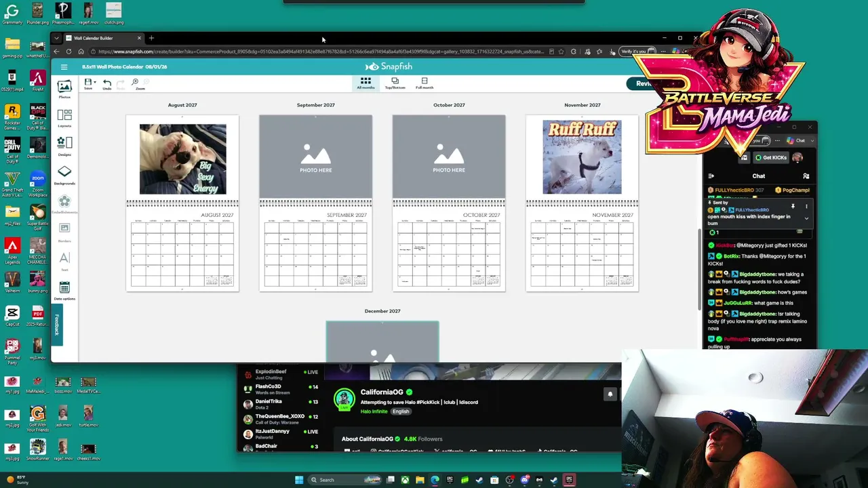The width and height of the screenshot is (868, 488).
Task: Open Xbox app from the taskbar
Action: click(x=406, y=480)
